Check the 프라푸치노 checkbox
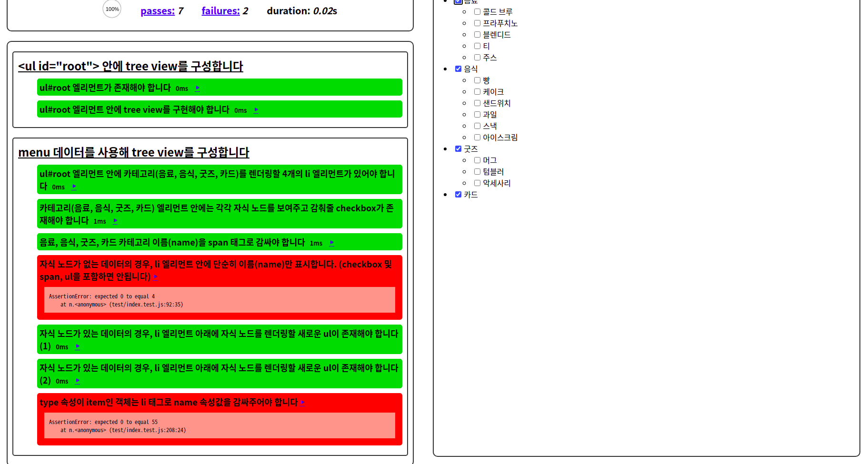 point(477,23)
